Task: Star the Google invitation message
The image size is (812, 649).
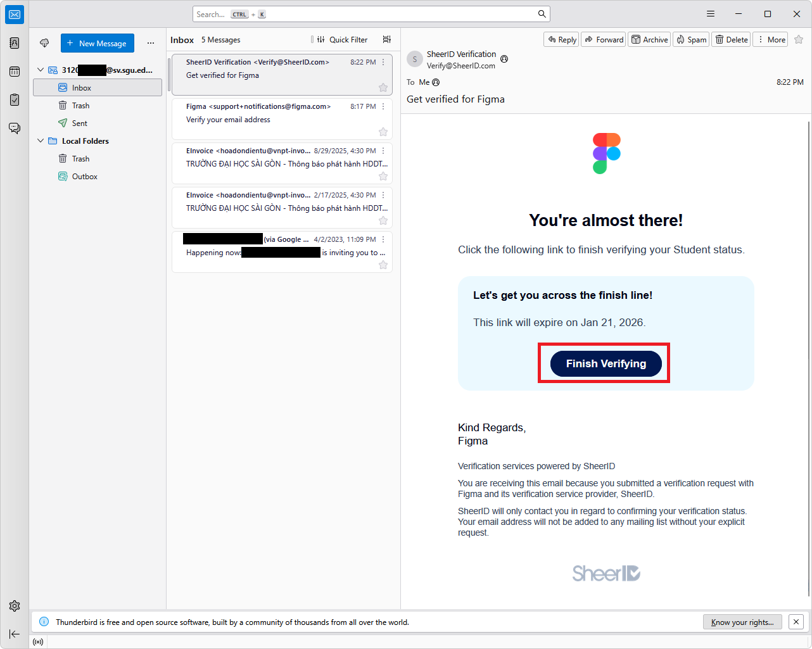Action: click(x=383, y=265)
